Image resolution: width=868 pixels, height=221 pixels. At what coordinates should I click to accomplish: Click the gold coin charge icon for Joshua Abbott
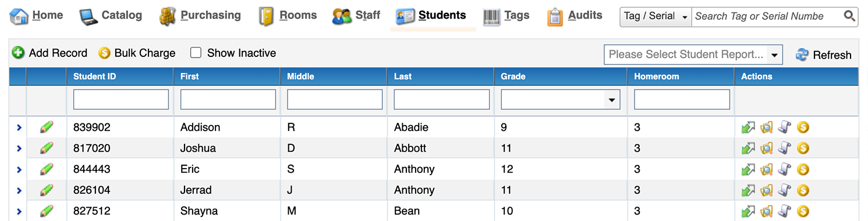coord(803,148)
